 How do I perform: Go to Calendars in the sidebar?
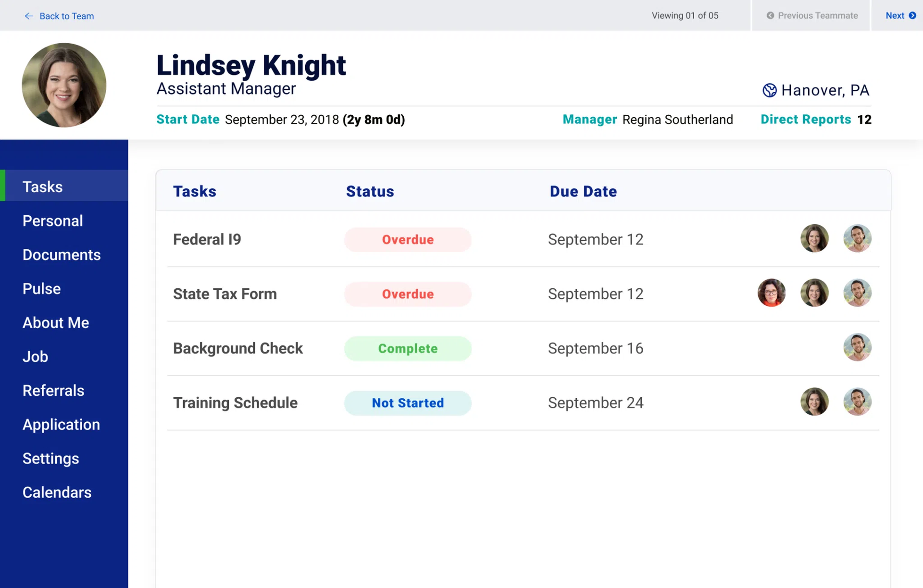57,492
